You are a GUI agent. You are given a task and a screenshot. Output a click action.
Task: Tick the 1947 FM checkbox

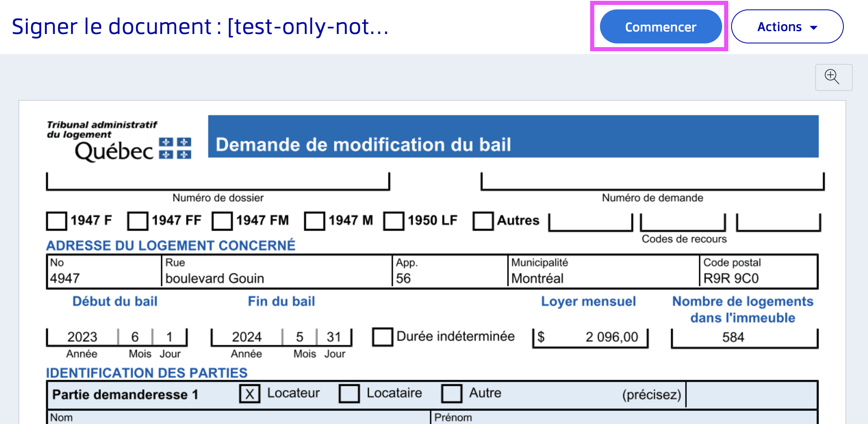(222, 221)
